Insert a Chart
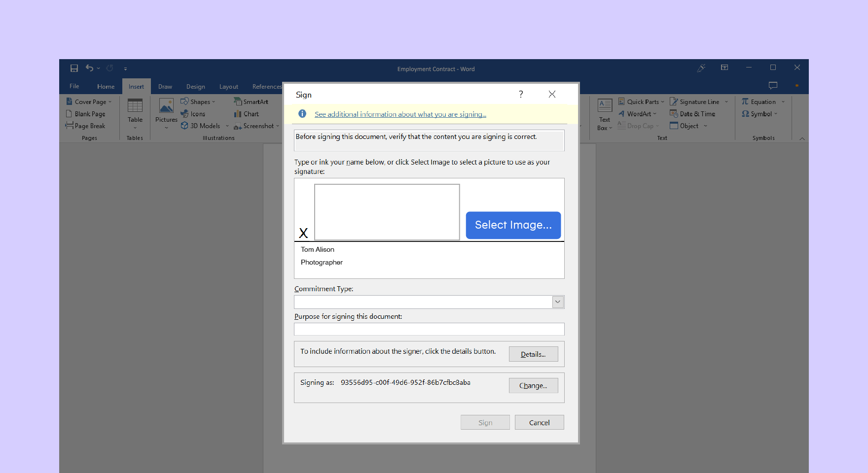868x473 pixels. tap(247, 113)
